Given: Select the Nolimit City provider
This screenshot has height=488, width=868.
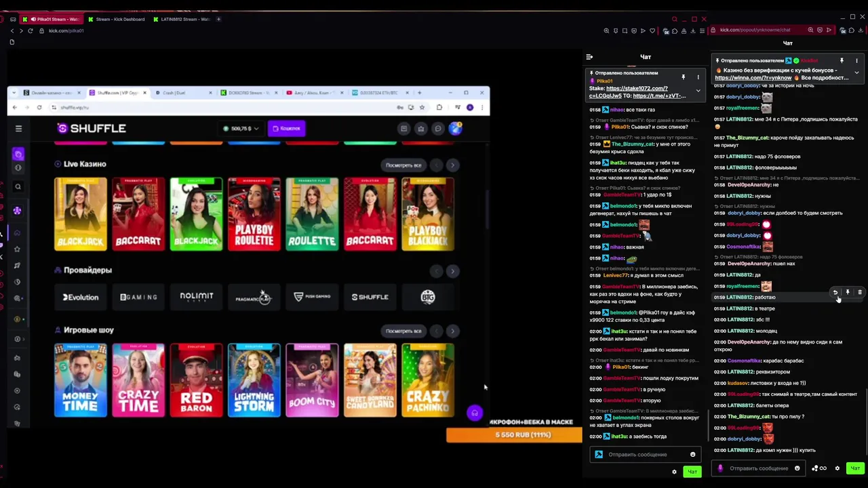Looking at the screenshot, I should [x=197, y=297].
